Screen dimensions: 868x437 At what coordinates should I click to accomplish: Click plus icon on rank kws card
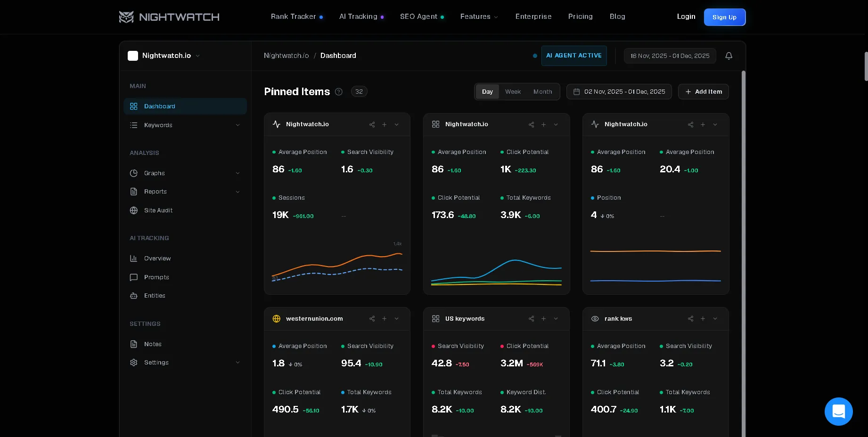click(703, 319)
